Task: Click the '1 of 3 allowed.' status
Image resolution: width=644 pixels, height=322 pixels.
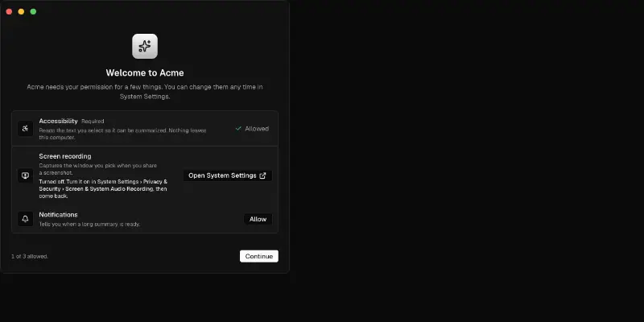Action: tap(30, 256)
